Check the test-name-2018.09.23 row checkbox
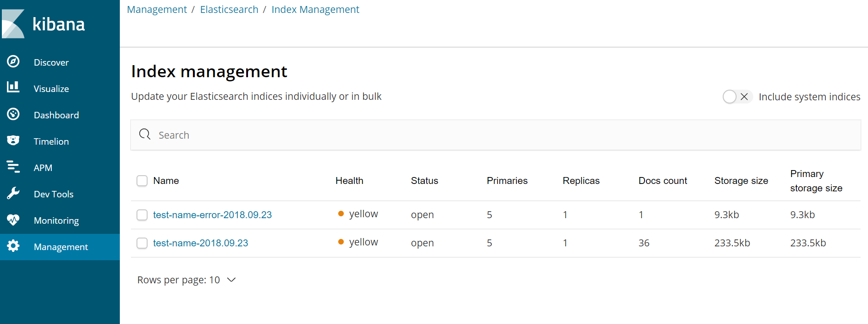Screen dimensions: 868x324 pyautogui.click(x=142, y=243)
